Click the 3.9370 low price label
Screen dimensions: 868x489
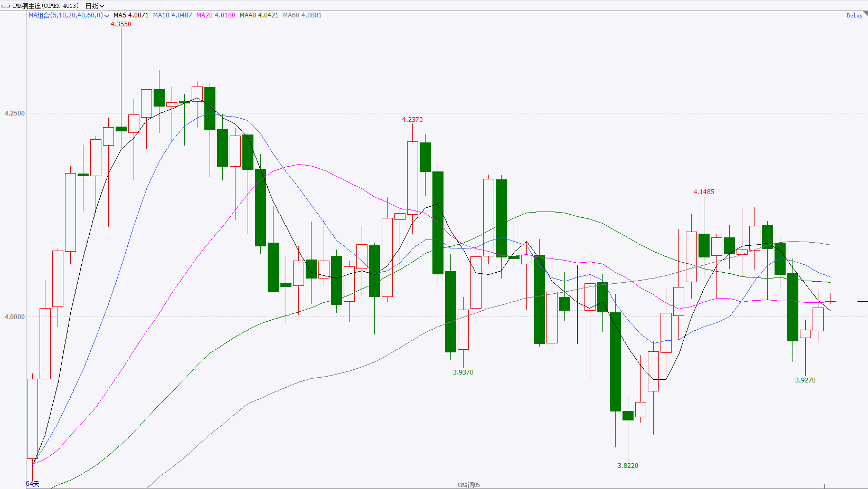tap(463, 372)
